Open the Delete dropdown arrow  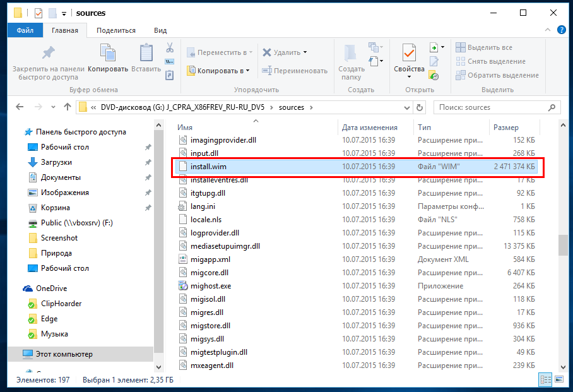pos(305,52)
